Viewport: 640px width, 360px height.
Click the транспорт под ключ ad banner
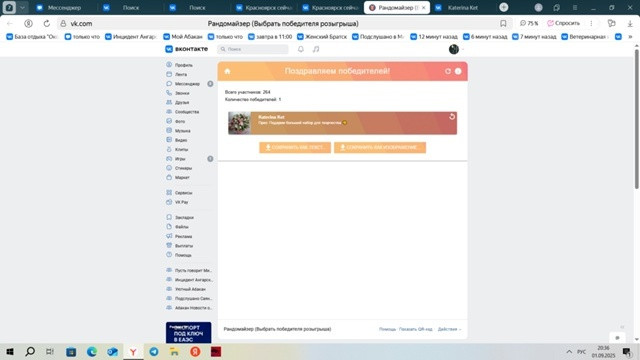coord(189,333)
